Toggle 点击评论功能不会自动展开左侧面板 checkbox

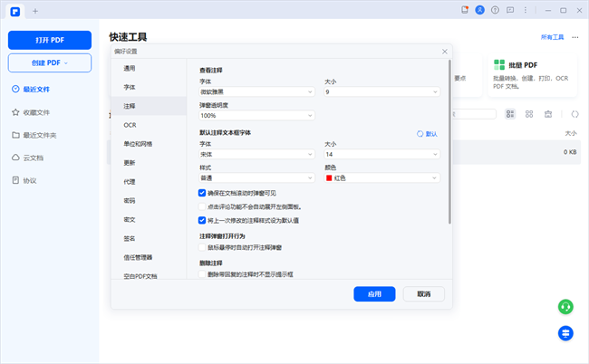point(202,206)
